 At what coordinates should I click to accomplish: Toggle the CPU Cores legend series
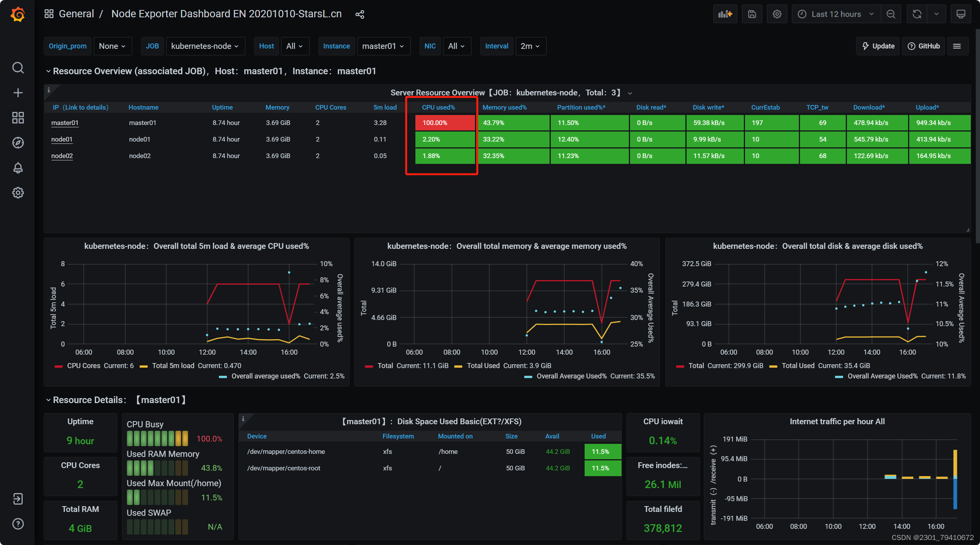(x=83, y=366)
